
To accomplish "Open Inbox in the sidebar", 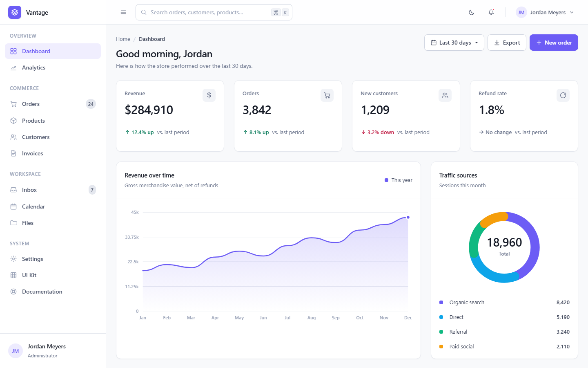I will click(53, 190).
